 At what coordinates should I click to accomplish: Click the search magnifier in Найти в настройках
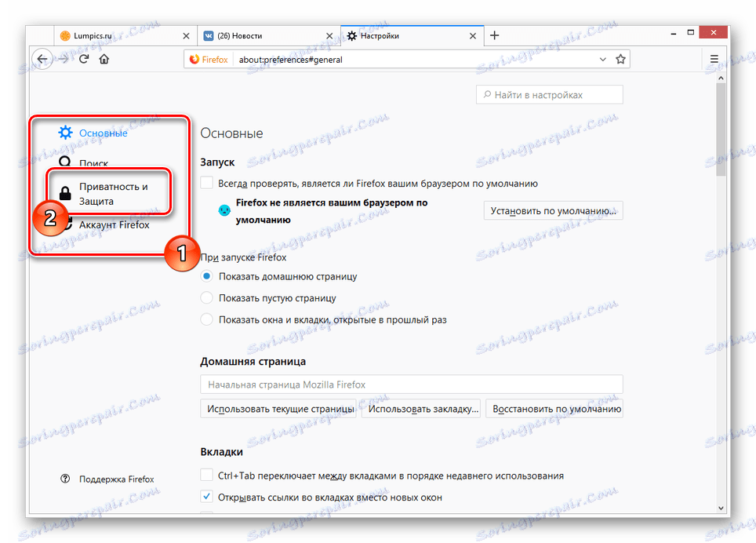coord(487,94)
